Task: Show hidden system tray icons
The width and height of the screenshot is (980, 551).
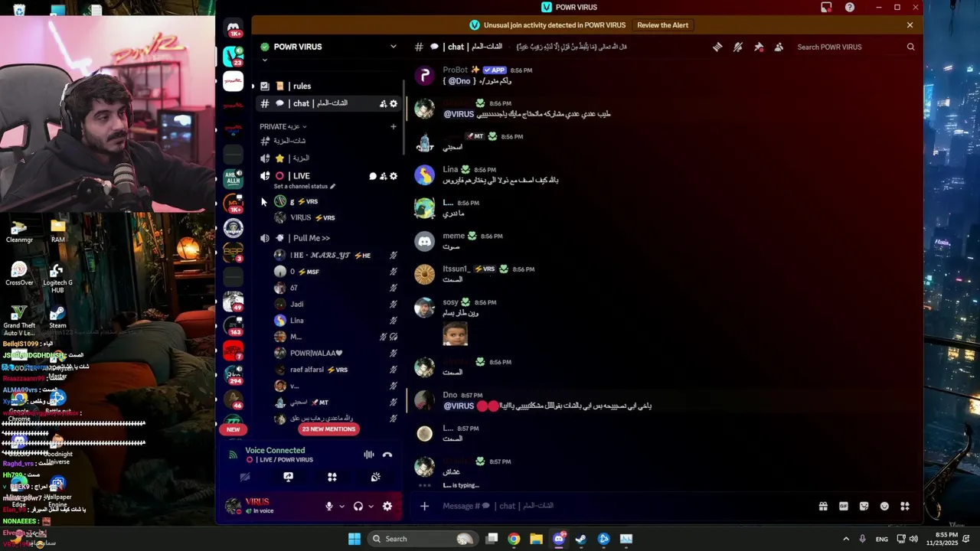Action: (x=846, y=539)
